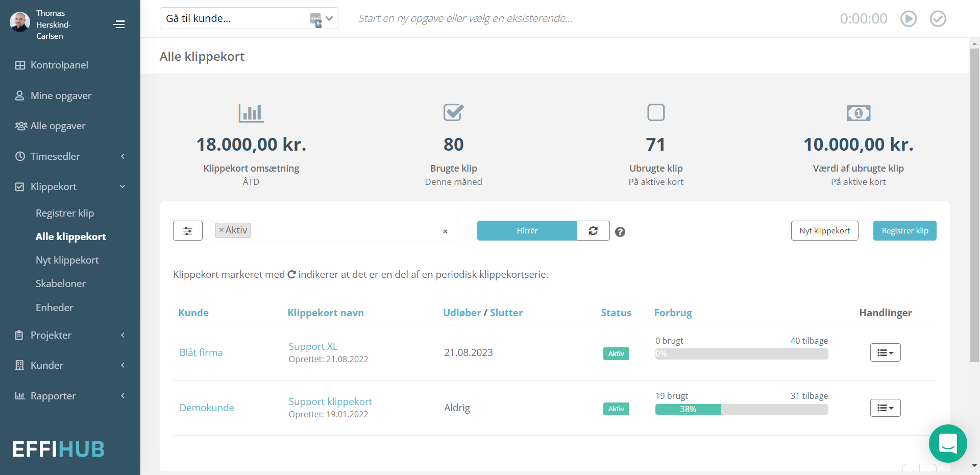Open the Gå til kunde dropdown
This screenshot has height=475, width=980.
249,18
